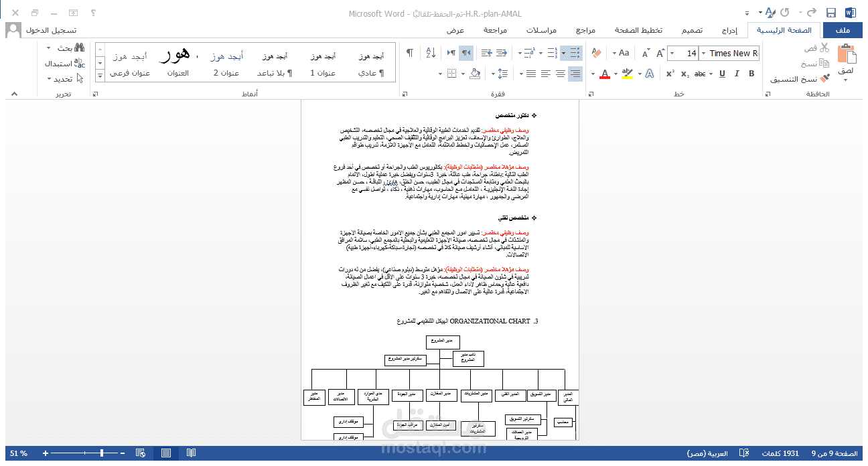Set left-to-right text direction
Viewport: 868px width, 466px height.
(451, 53)
